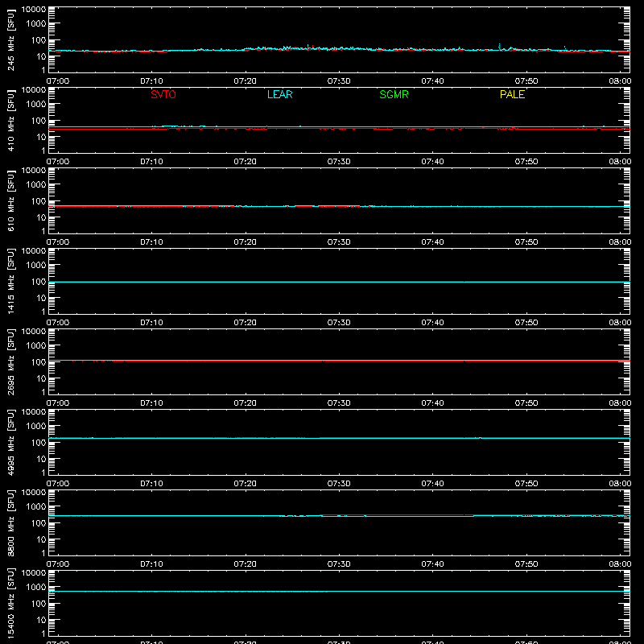Click the red SVTO legend label
The height and width of the screenshot is (644, 644).
(163, 94)
